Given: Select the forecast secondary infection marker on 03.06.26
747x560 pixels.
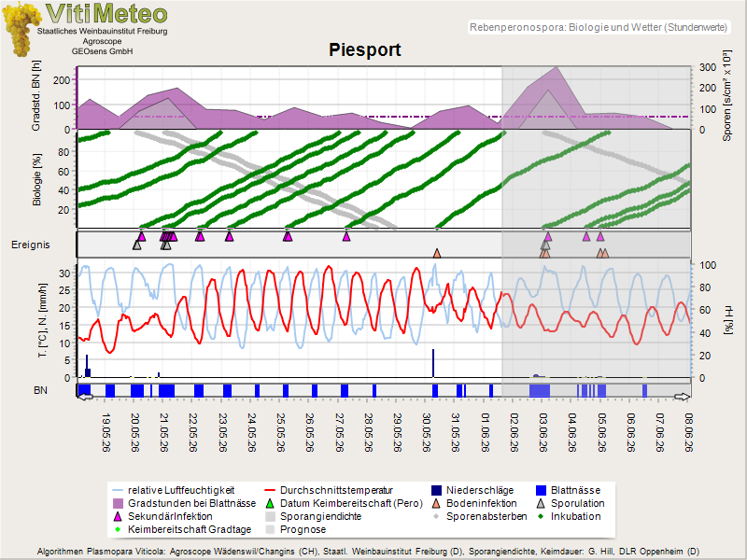Looking at the screenshot, I should tap(548, 236).
